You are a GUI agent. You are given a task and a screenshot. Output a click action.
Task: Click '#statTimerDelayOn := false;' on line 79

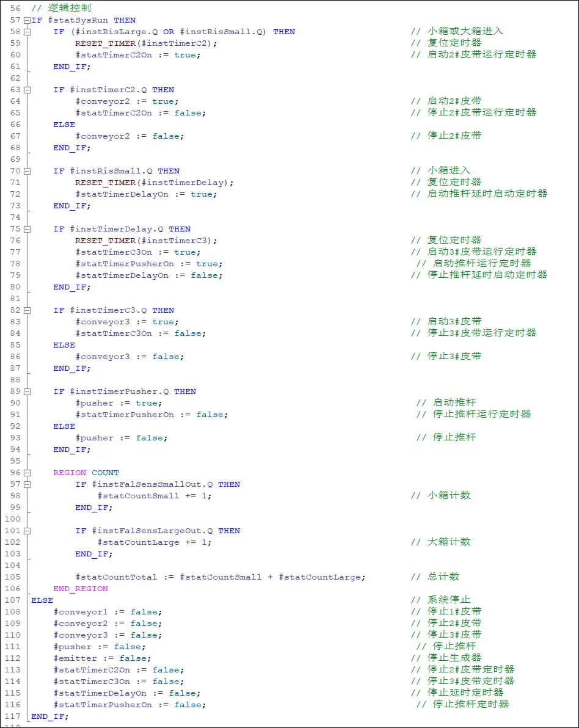pyautogui.click(x=148, y=276)
